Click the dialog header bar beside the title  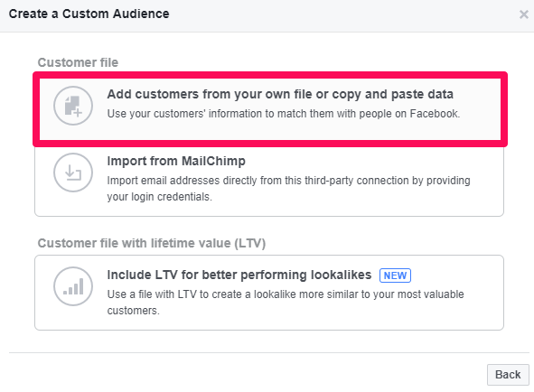(341, 15)
